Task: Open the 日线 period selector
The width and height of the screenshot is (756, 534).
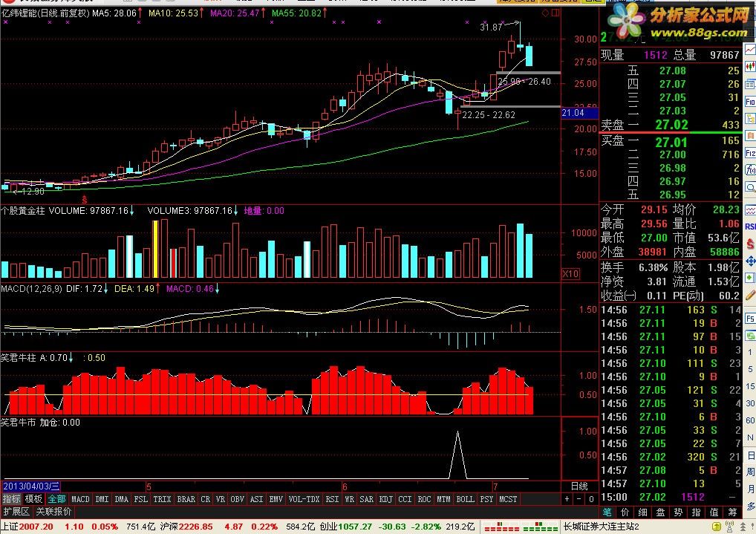Action: 579,486
